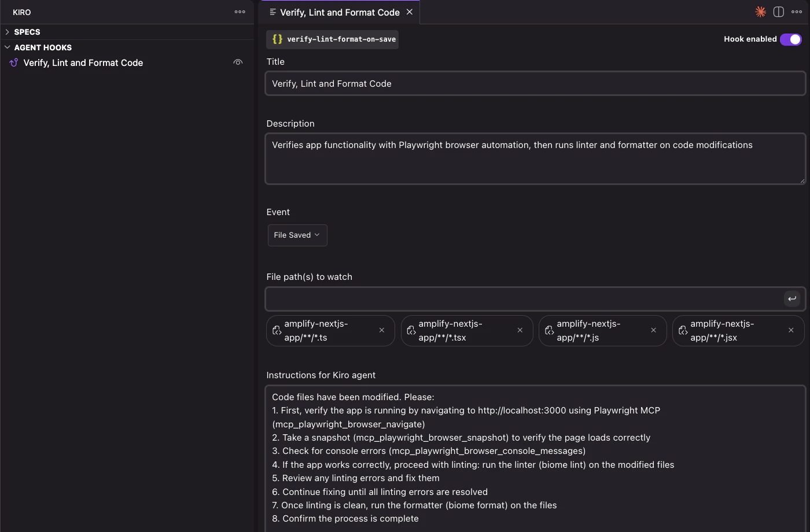The image size is (810, 532).
Task: Click the verify-lint-format-on-save file badge
Action: click(333, 39)
